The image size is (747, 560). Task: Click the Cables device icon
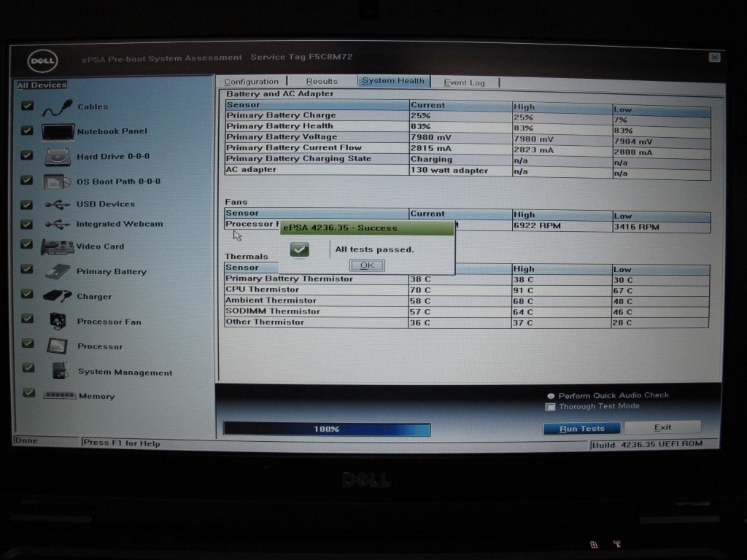click(x=58, y=107)
